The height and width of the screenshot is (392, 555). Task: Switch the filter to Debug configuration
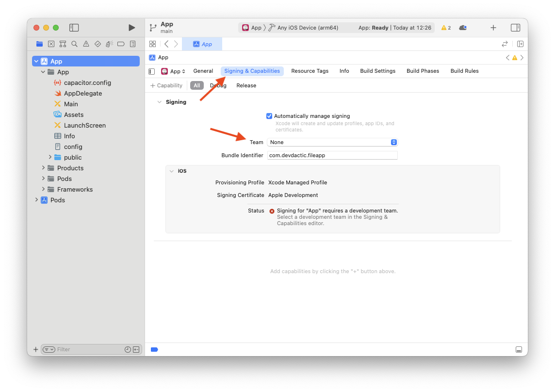(x=218, y=85)
